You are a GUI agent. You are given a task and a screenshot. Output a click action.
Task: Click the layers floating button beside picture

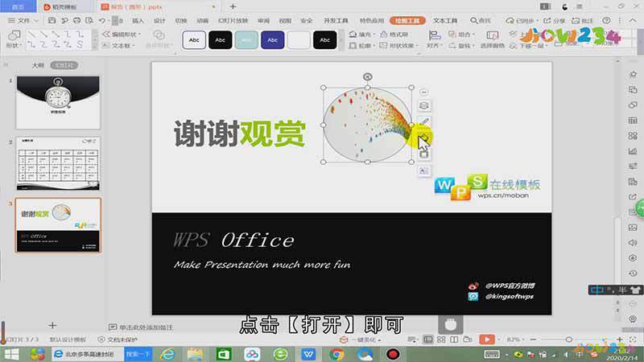pos(424,106)
